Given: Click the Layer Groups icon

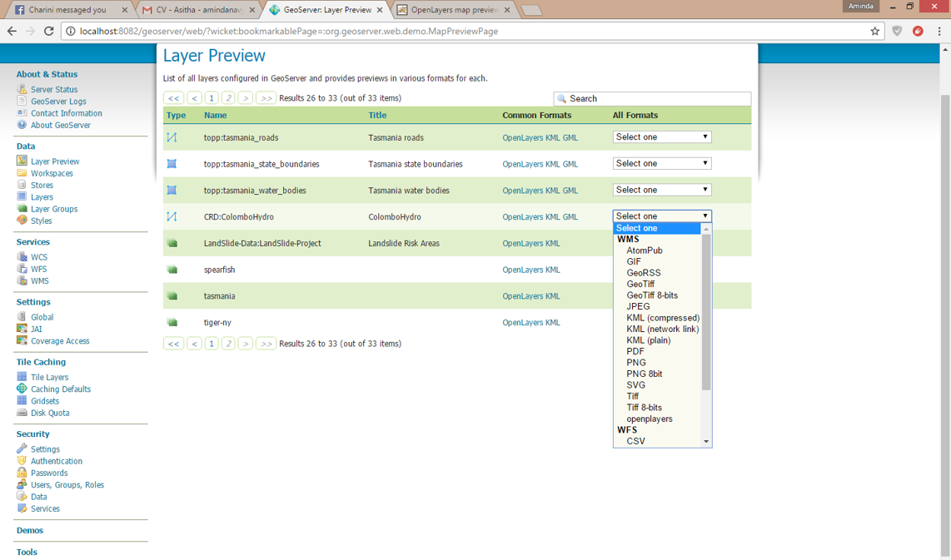Looking at the screenshot, I should 22,209.
